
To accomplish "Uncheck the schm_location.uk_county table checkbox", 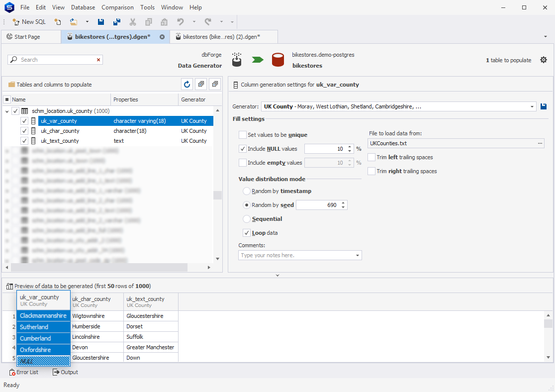I will click(x=15, y=111).
